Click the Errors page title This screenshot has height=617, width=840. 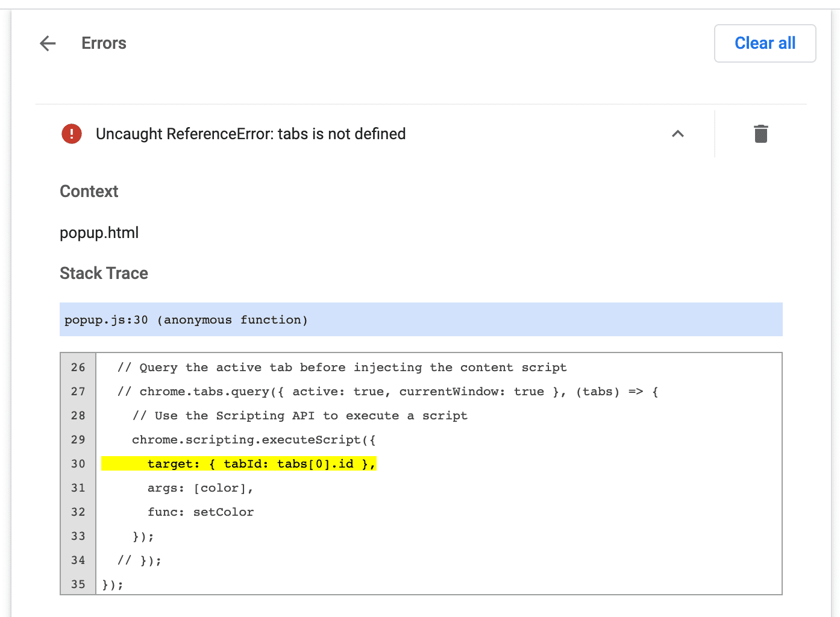pos(104,43)
